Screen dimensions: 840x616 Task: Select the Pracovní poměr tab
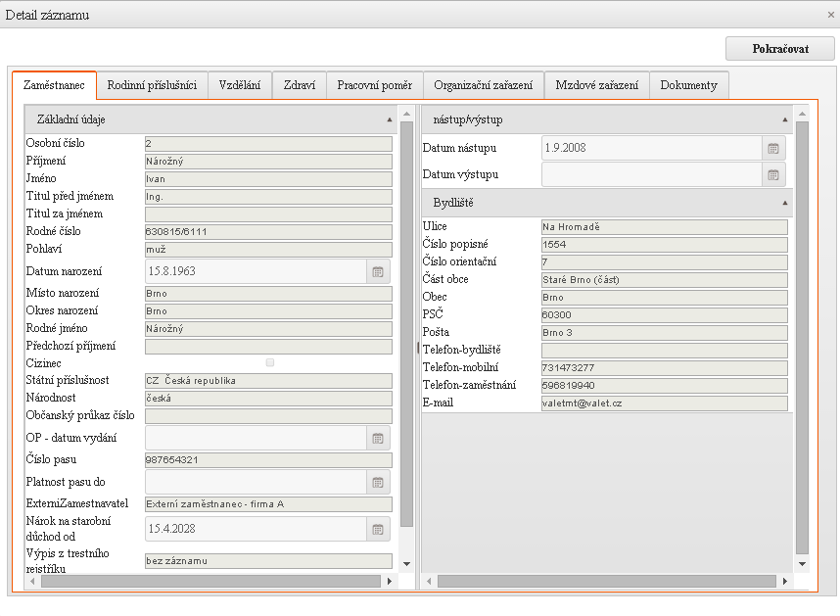[375, 85]
